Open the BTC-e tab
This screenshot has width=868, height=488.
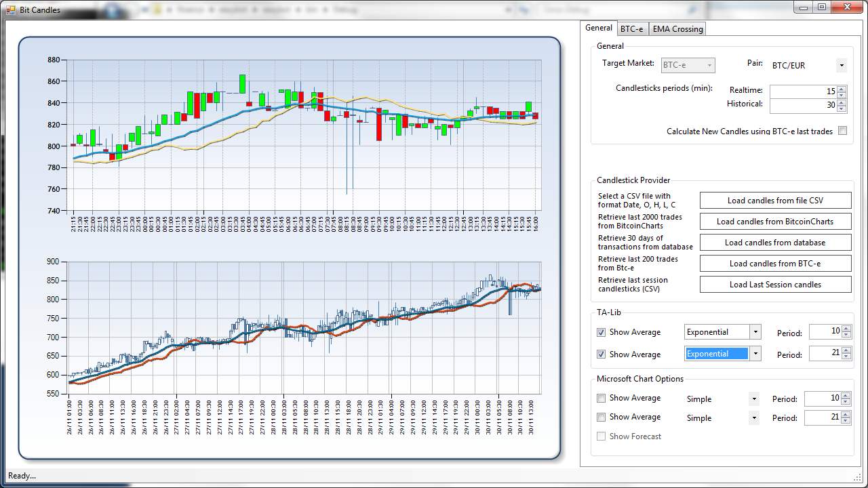(x=632, y=28)
